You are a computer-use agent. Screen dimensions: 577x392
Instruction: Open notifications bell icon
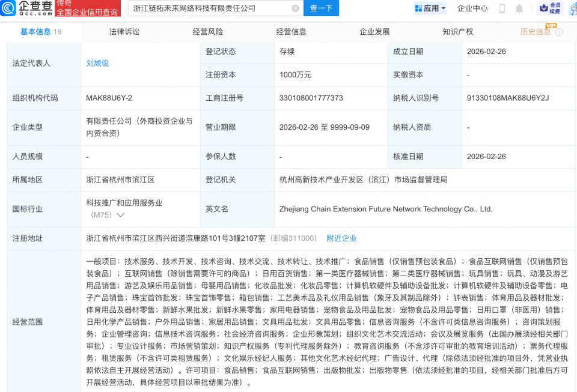[519, 8]
